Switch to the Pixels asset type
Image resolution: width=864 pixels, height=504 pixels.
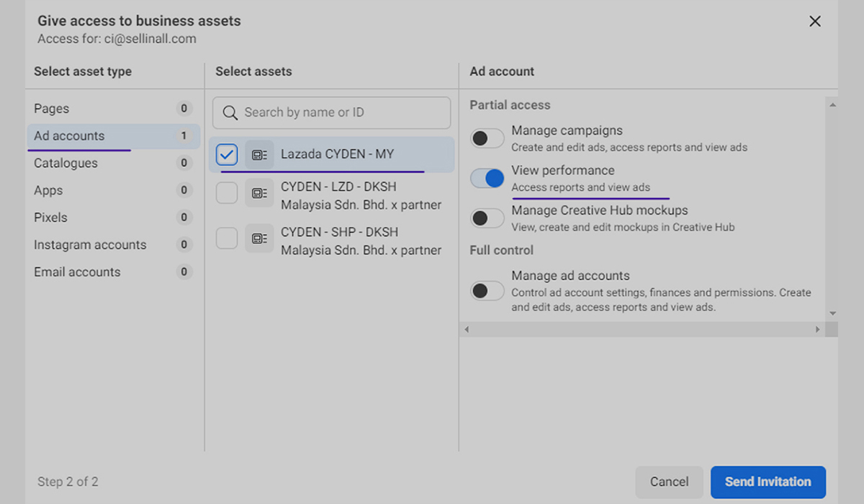point(114,217)
